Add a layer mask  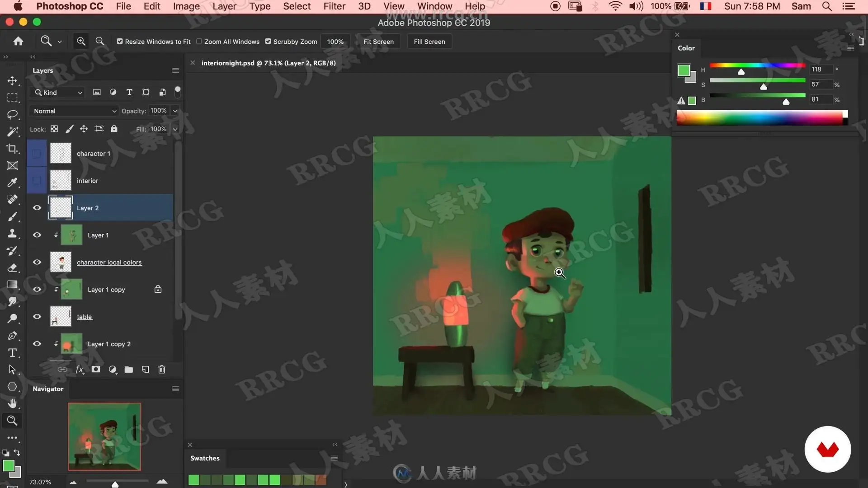pyautogui.click(x=96, y=370)
